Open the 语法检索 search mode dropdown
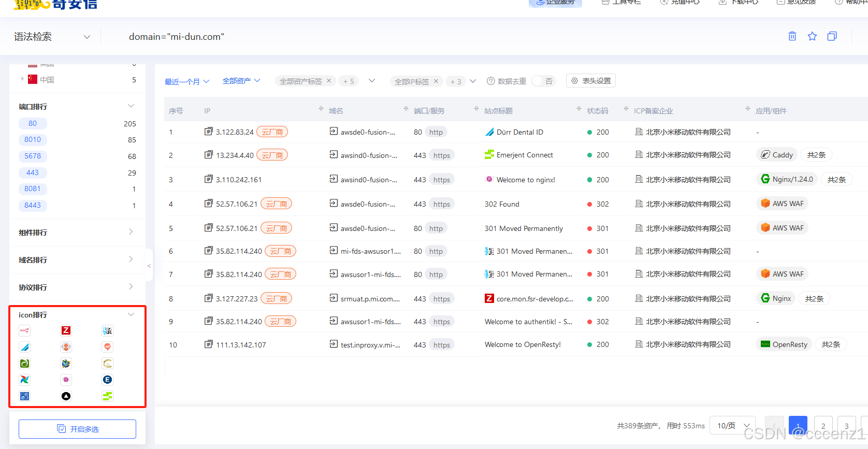Image resolution: width=868 pixels, height=449 pixels. pos(52,37)
